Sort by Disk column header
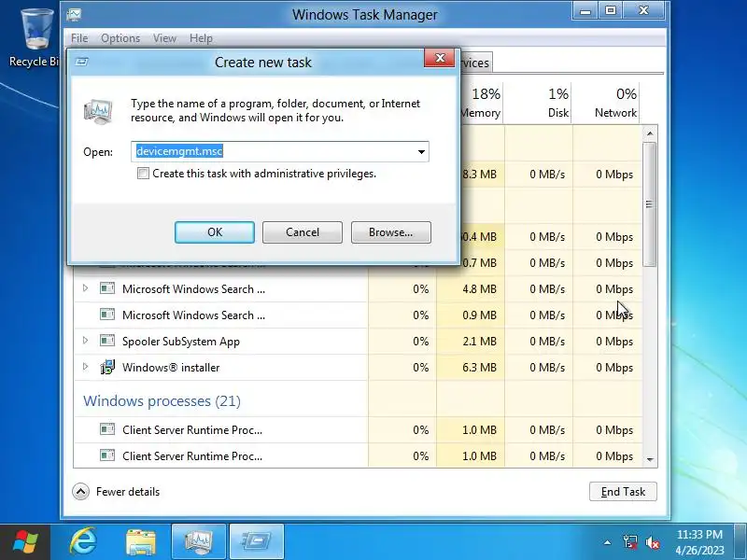Viewport: 747px width, 560px height. pyautogui.click(x=539, y=103)
